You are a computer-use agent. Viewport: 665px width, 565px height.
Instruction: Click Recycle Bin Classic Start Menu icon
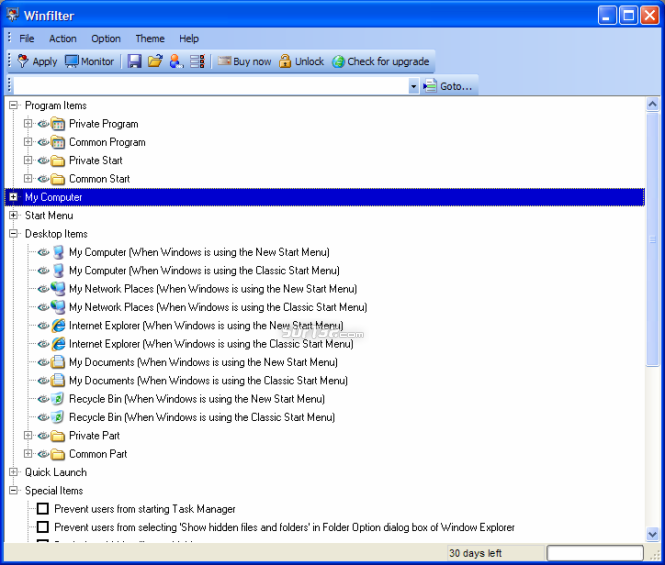tap(58, 417)
